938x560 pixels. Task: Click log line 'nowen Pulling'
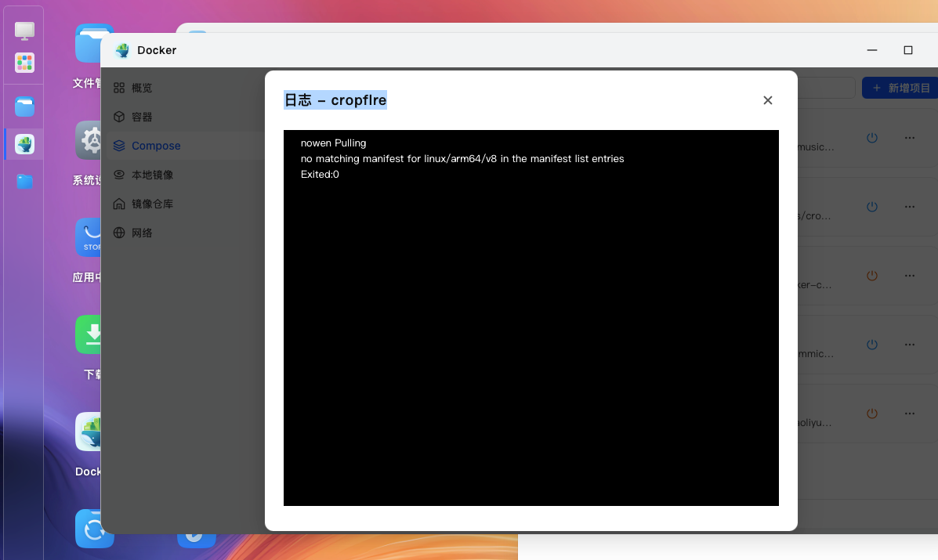pyautogui.click(x=333, y=143)
